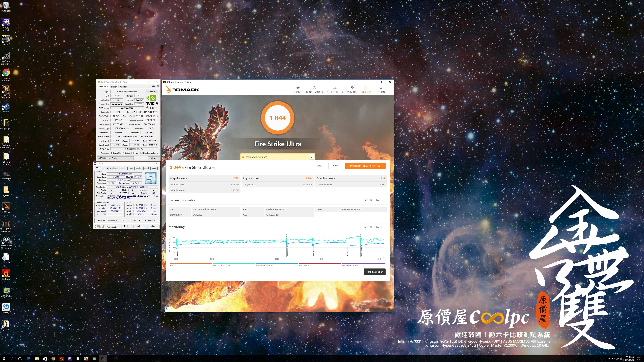Take a GPU-Z screenshot with camera icon
Image resolution: width=644 pixels, height=362 pixels.
pos(153,86)
